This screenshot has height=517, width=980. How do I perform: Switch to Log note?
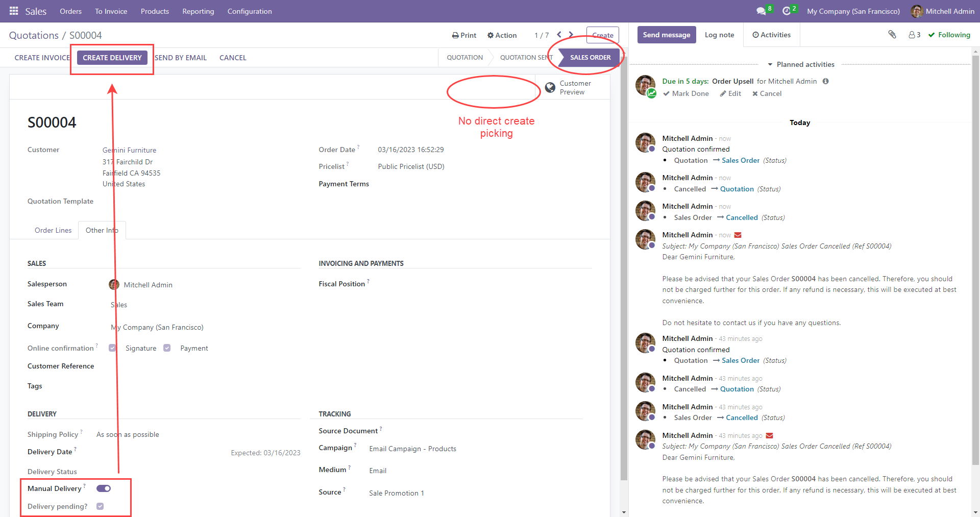coord(720,35)
